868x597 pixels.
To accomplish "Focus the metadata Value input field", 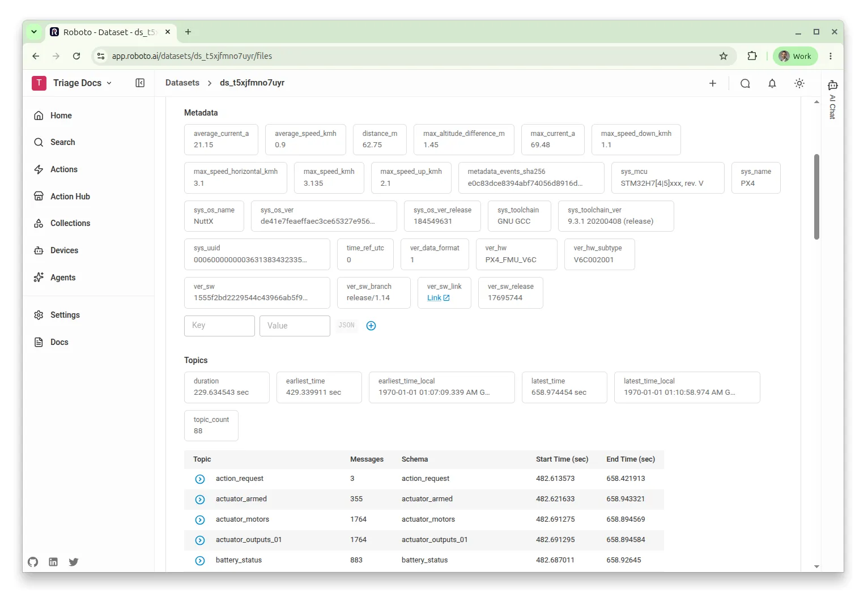I will [x=295, y=326].
